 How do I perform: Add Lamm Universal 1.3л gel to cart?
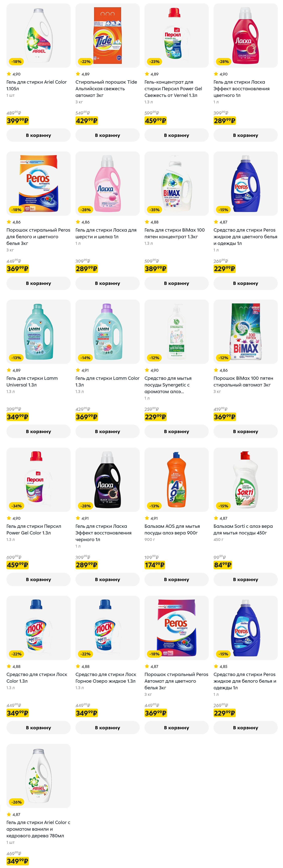click(38, 431)
